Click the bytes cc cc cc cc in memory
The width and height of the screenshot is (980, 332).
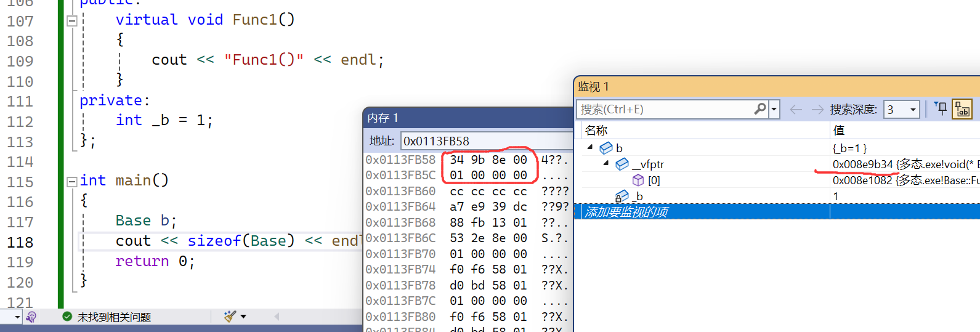pyautogui.click(x=488, y=191)
